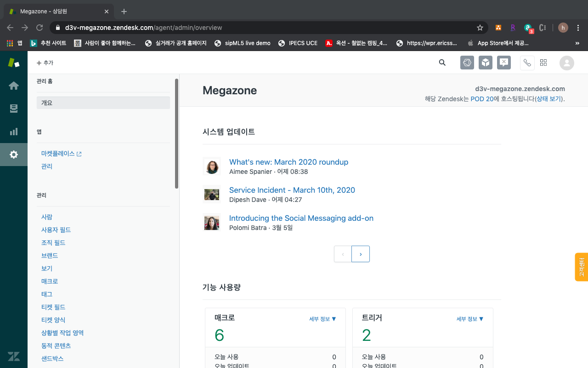Click the POD 20 link

coord(482,99)
